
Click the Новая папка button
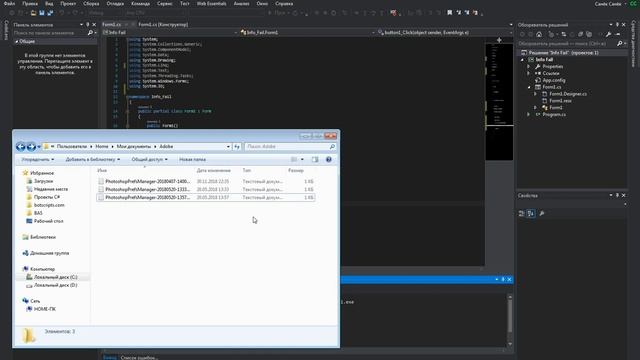[x=192, y=160]
